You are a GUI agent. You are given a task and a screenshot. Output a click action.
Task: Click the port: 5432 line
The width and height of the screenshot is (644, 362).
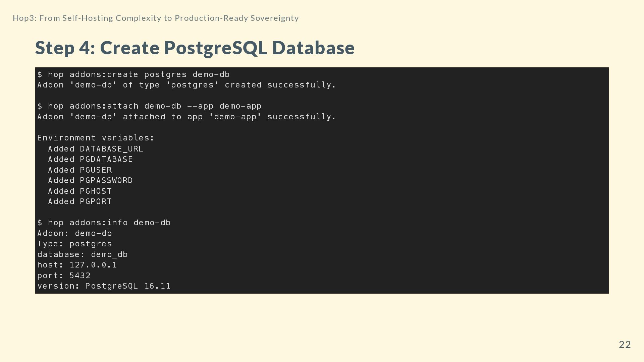pos(64,276)
